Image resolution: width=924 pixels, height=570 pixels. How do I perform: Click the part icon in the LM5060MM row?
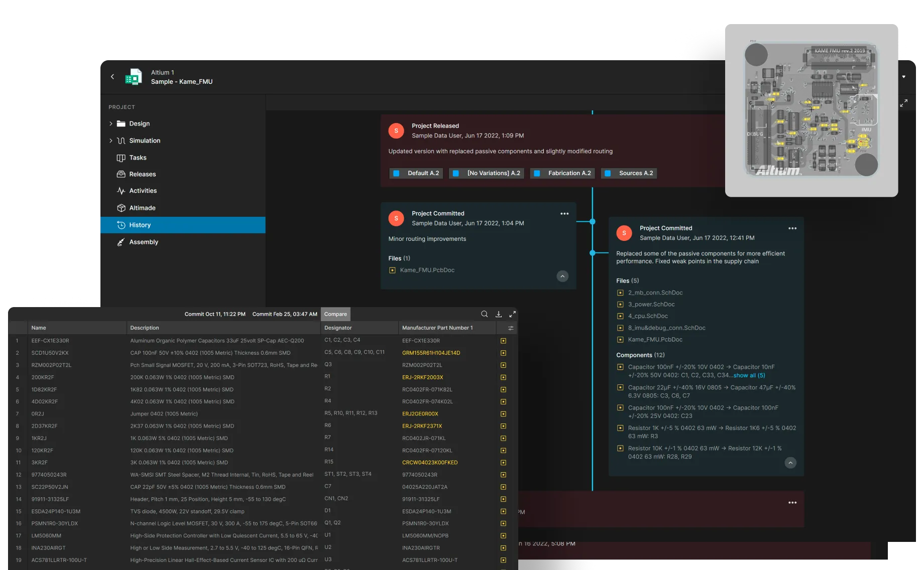[503, 536]
